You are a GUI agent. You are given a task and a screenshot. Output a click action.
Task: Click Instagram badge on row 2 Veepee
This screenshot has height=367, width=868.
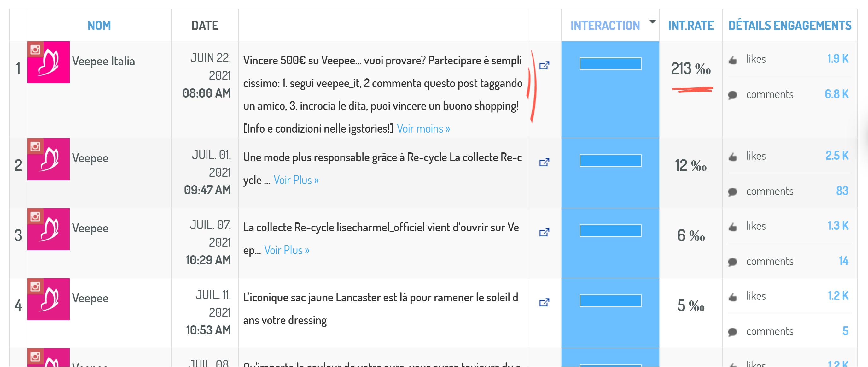pyautogui.click(x=35, y=146)
